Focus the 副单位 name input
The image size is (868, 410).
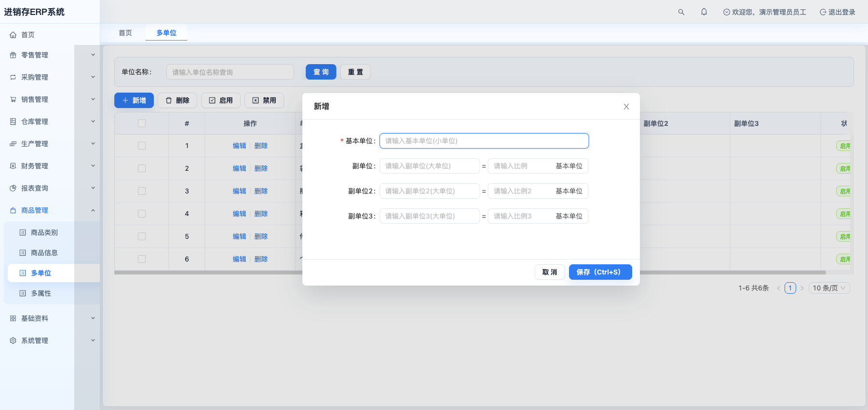tap(430, 166)
